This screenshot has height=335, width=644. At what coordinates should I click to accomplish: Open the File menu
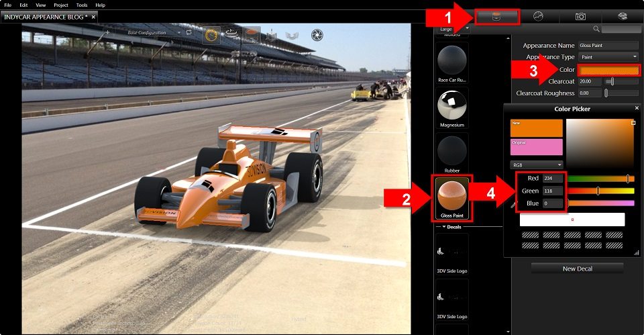click(x=8, y=5)
